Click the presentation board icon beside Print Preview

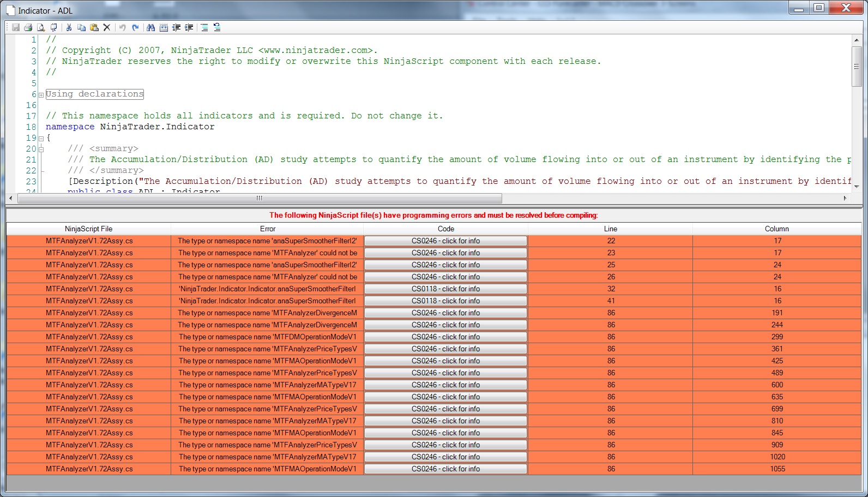coord(53,27)
